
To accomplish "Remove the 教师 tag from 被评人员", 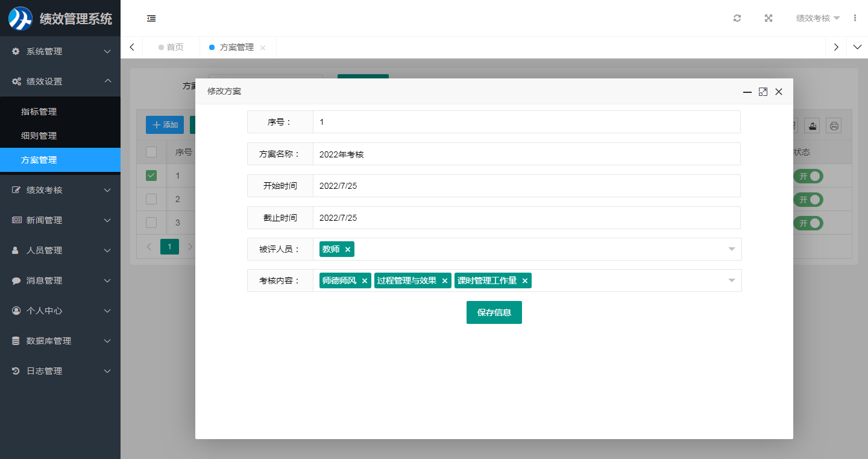I will tap(348, 249).
